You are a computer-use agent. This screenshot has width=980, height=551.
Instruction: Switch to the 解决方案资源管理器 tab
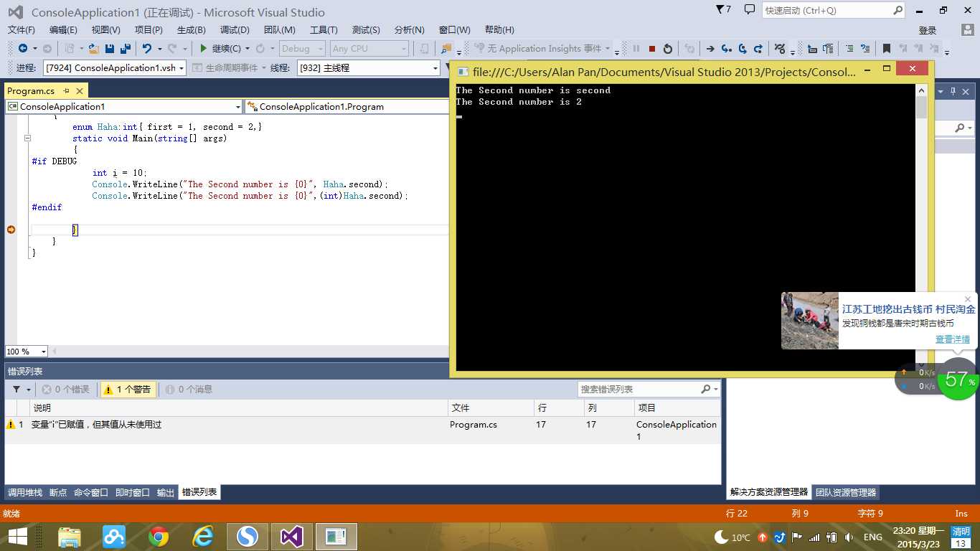[x=769, y=493]
